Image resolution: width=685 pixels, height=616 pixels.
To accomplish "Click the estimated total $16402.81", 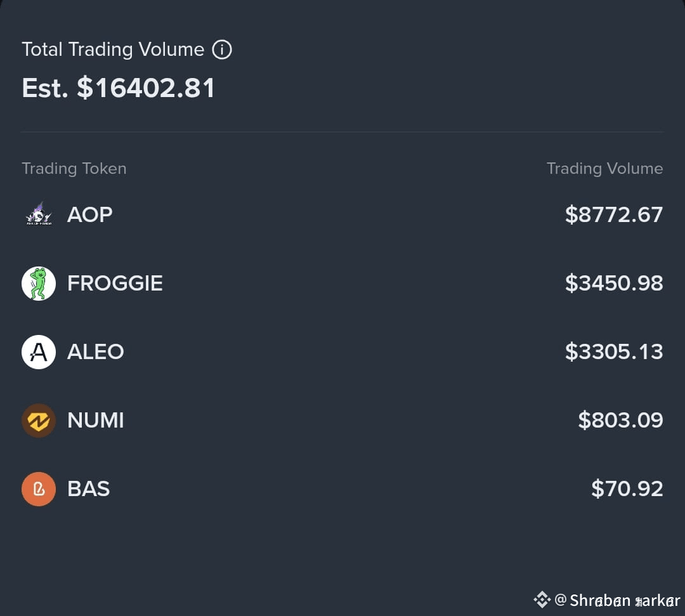I will (x=146, y=88).
